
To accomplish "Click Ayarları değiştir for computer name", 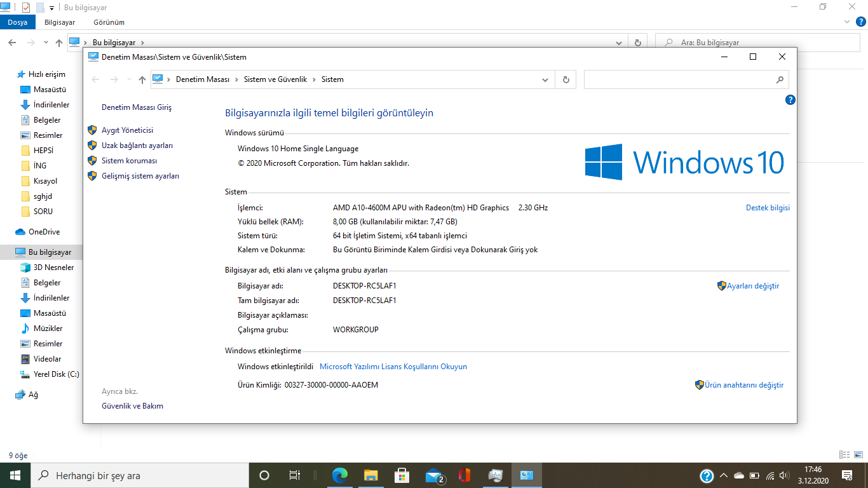I will 753,286.
